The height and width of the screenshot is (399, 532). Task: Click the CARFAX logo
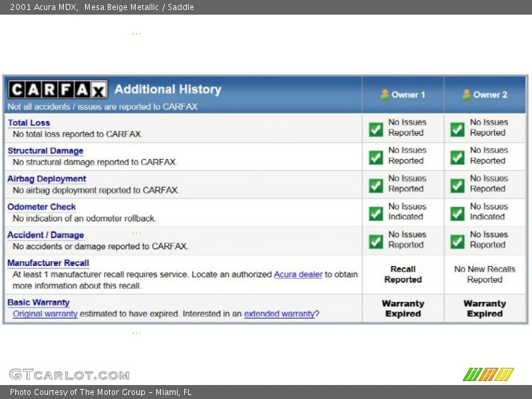(x=57, y=90)
